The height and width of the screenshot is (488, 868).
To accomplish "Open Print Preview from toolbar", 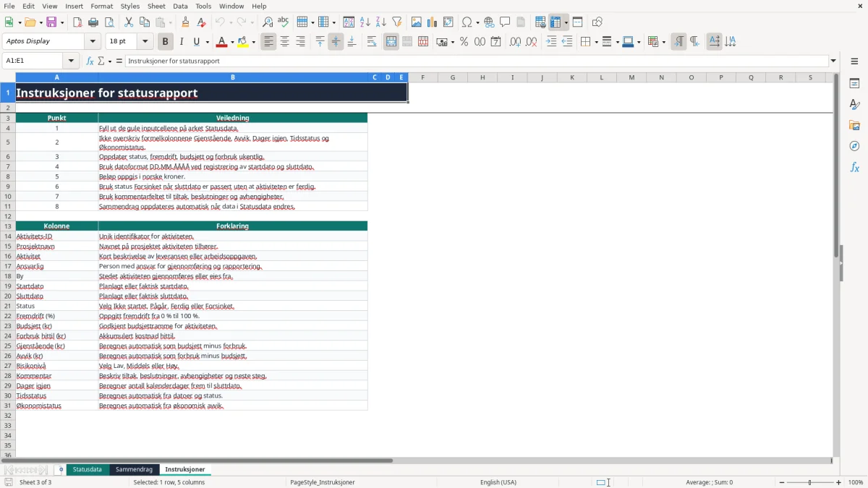I will [109, 22].
